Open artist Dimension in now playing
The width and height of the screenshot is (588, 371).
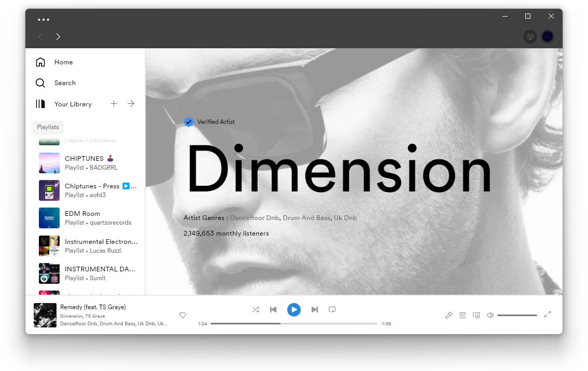coord(71,316)
